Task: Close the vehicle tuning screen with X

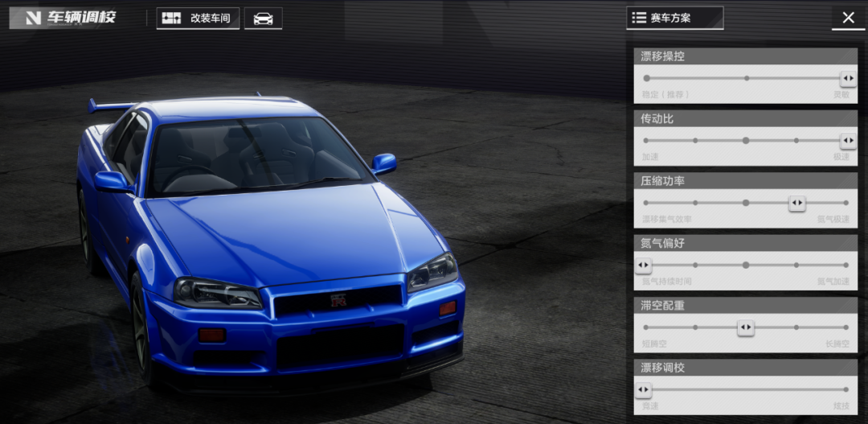Action: pos(848,18)
